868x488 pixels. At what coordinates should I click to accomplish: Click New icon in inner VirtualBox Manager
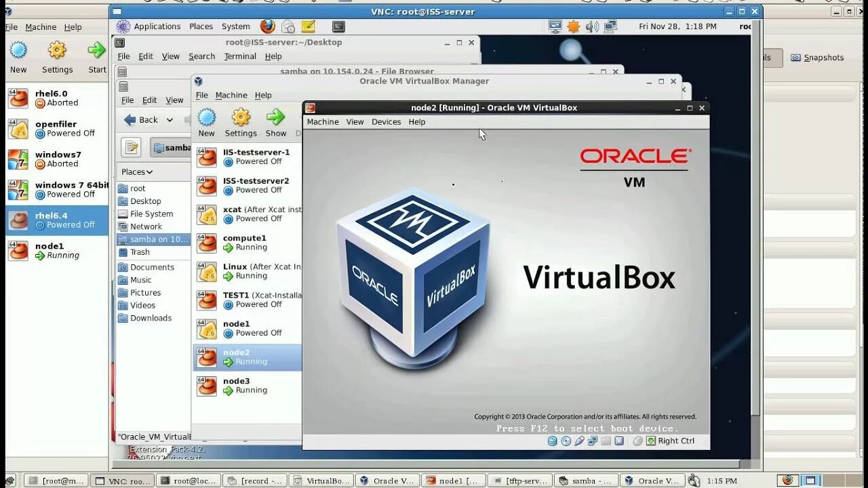tap(207, 117)
